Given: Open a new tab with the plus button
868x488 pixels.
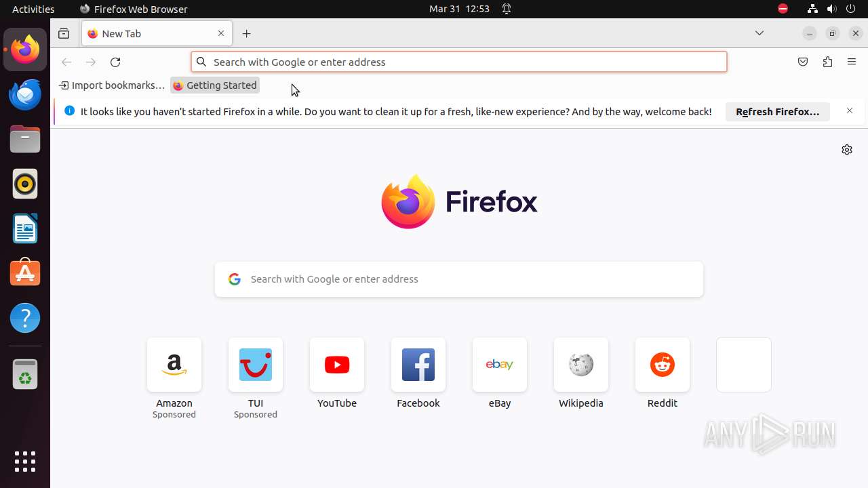Looking at the screenshot, I should pyautogui.click(x=247, y=33).
